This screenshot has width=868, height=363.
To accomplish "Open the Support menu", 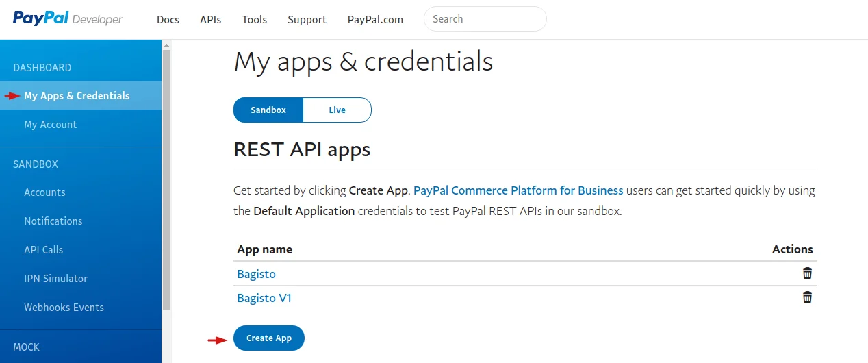I will pos(307,19).
